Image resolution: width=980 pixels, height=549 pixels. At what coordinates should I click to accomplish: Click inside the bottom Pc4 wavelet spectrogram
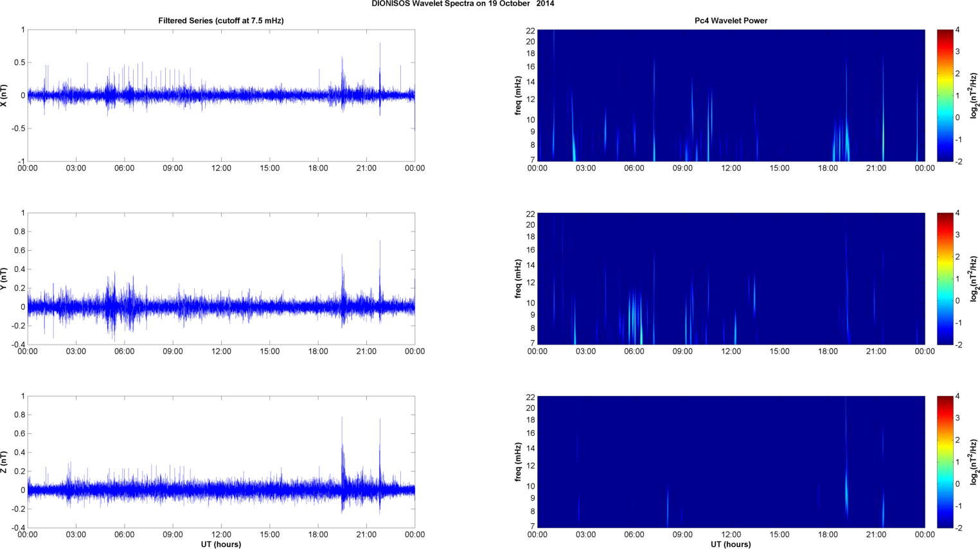coord(731,462)
